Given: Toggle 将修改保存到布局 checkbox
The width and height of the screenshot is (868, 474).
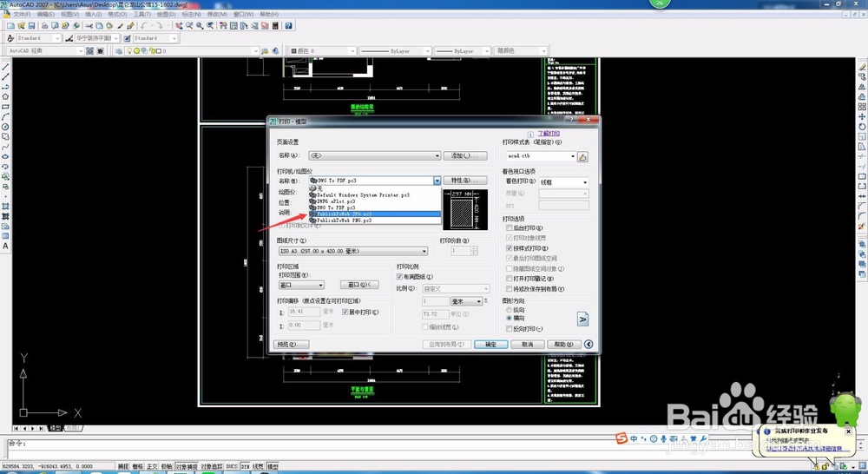Looking at the screenshot, I should (x=510, y=289).
